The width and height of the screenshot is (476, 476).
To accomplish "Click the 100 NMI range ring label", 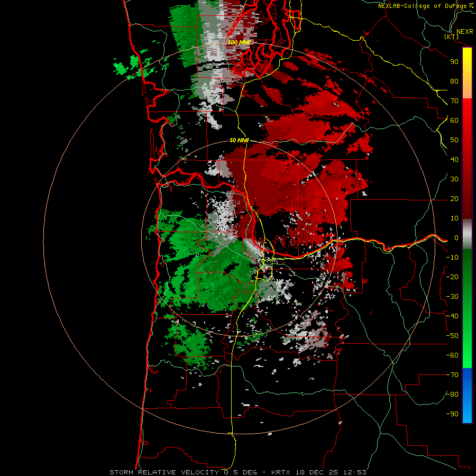I will [x=240, y=42].
